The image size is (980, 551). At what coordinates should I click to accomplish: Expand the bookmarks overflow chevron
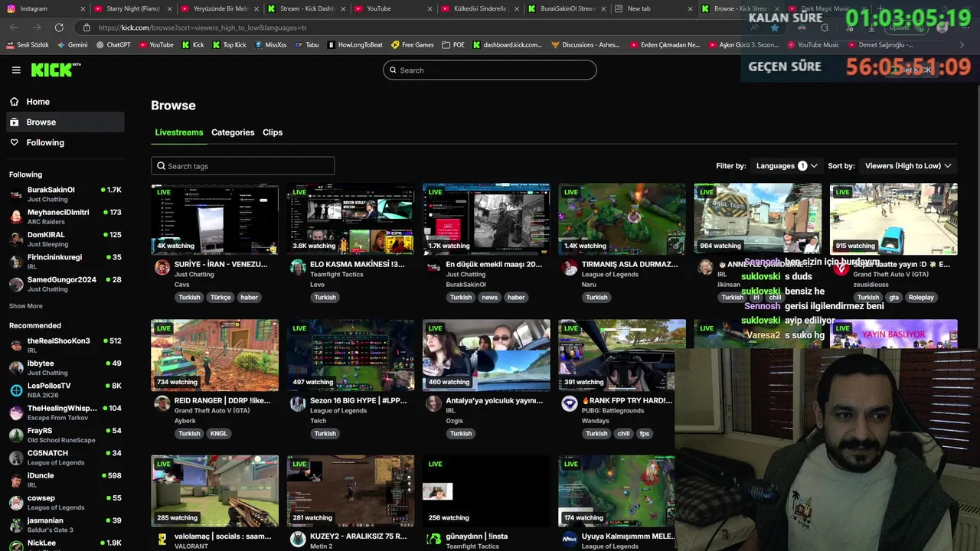click(x=962, y=45)
